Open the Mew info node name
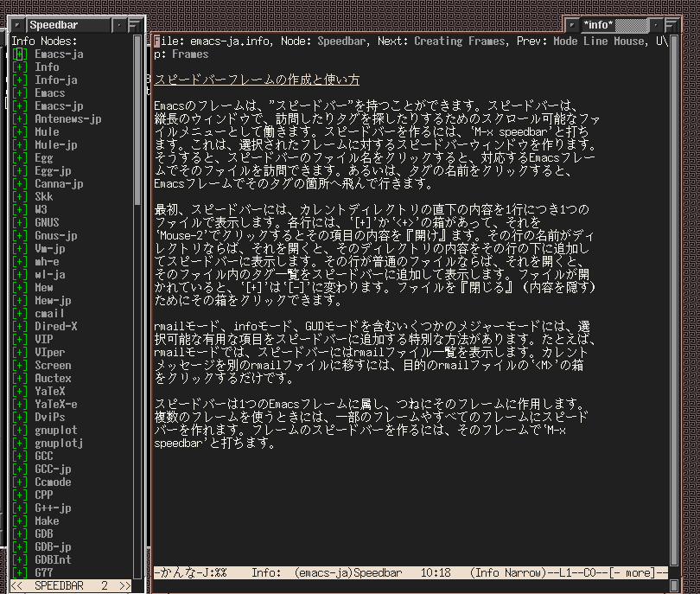 point(44,287)
